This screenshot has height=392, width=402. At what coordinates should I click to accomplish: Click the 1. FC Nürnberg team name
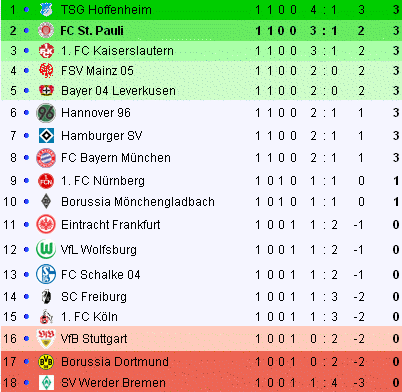[x=103, y=181]
